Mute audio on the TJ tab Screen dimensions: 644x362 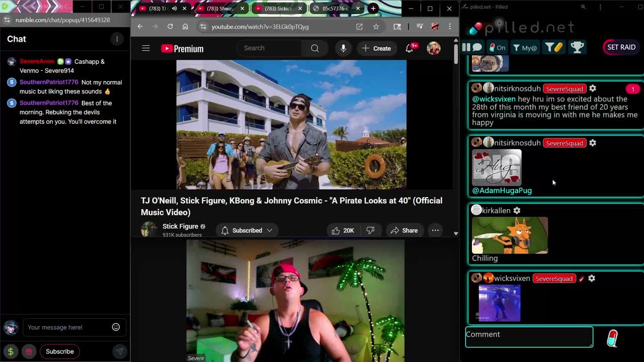coord(175,9)
